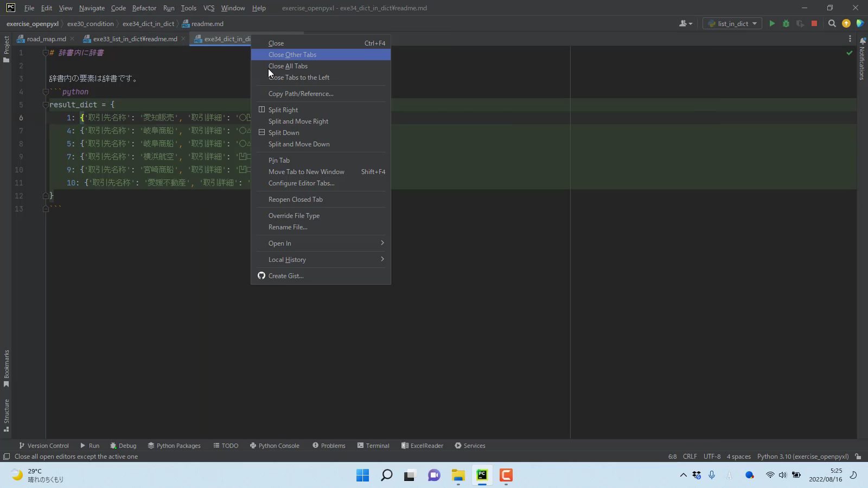Expand the list_in_dict run configuration dropdown
The height and width of the screenshot is (488, 868).
732,23
